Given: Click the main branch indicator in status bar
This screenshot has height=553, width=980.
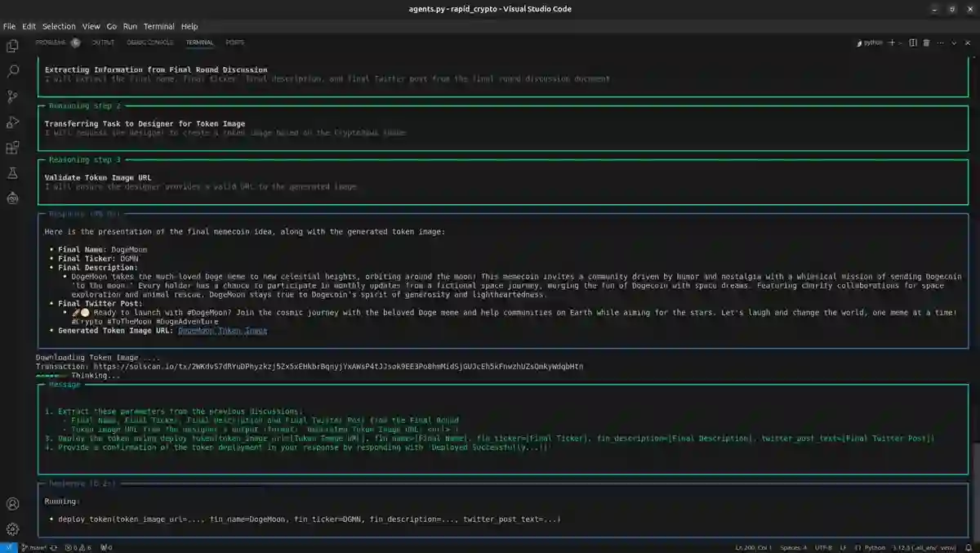Looking at the screenshot, I should pos(33,547).
